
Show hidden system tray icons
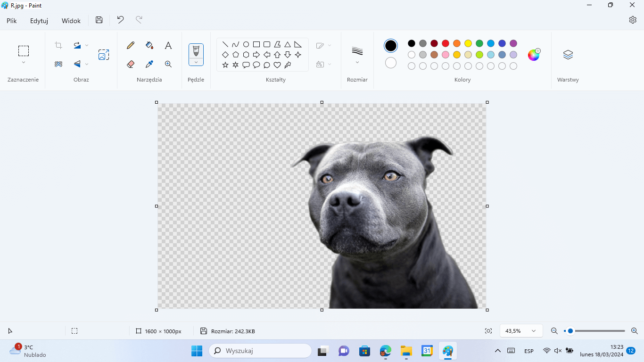pyautogui.click(x=497, y=351)
